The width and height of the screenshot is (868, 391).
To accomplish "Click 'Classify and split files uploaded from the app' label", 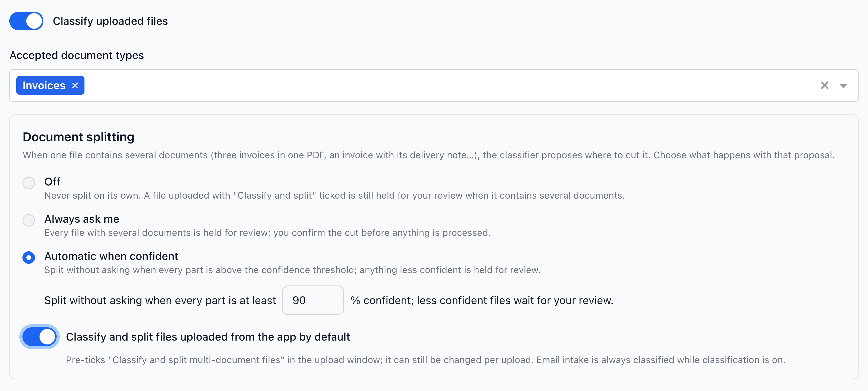I will 208,337.
